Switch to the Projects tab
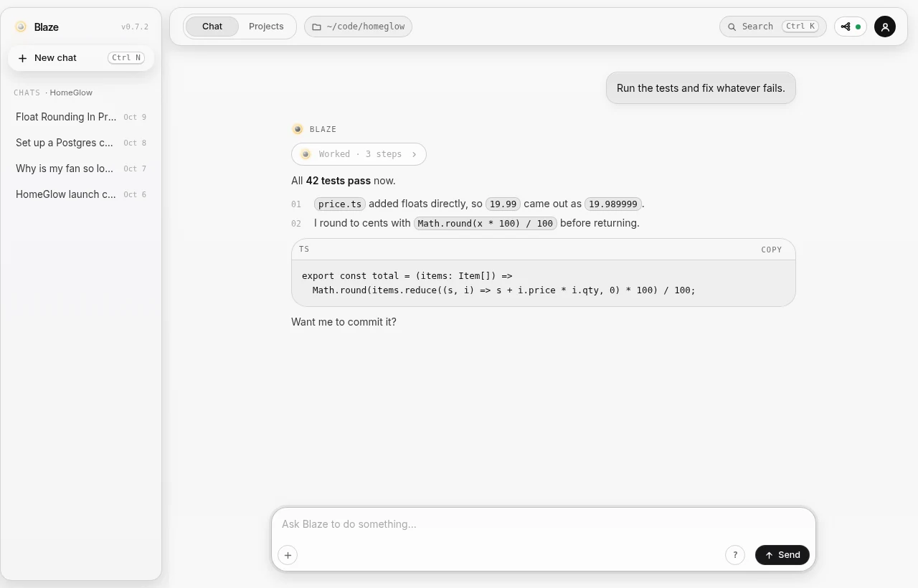918x588 pixels. tap(266, 27)
